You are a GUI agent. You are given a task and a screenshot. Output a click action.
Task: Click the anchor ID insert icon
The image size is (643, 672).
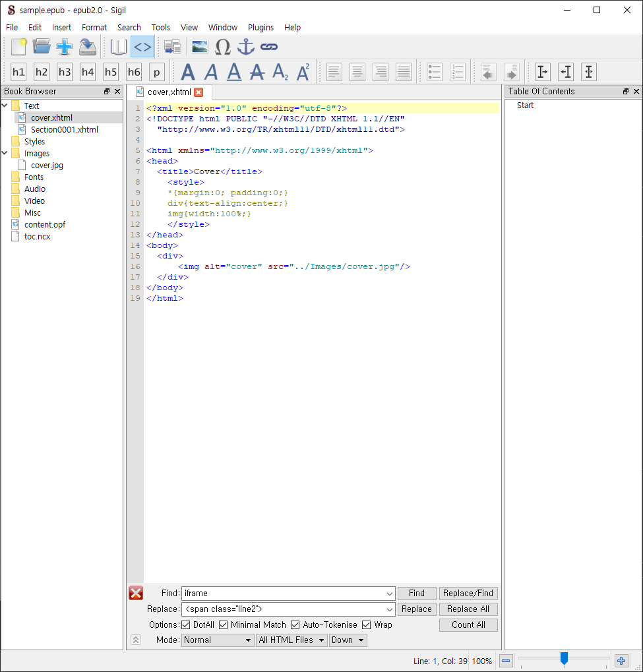[x=246, y=47]
